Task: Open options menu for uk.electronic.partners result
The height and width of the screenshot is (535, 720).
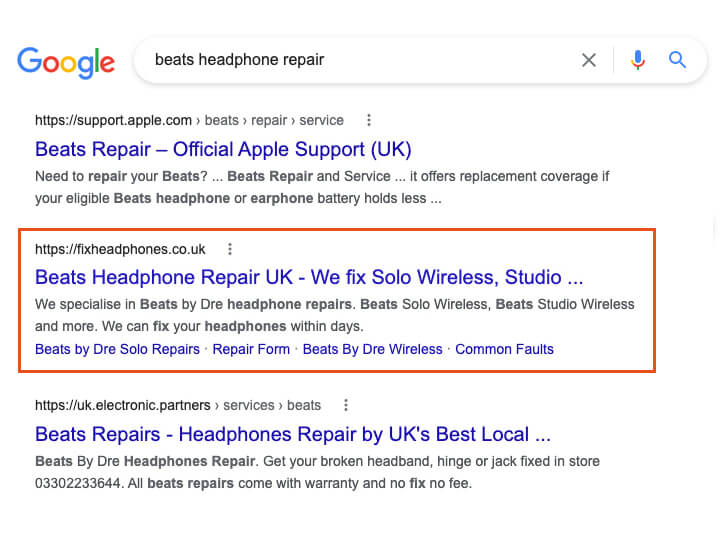Action: pyautogui.click(x=346, y=405)
